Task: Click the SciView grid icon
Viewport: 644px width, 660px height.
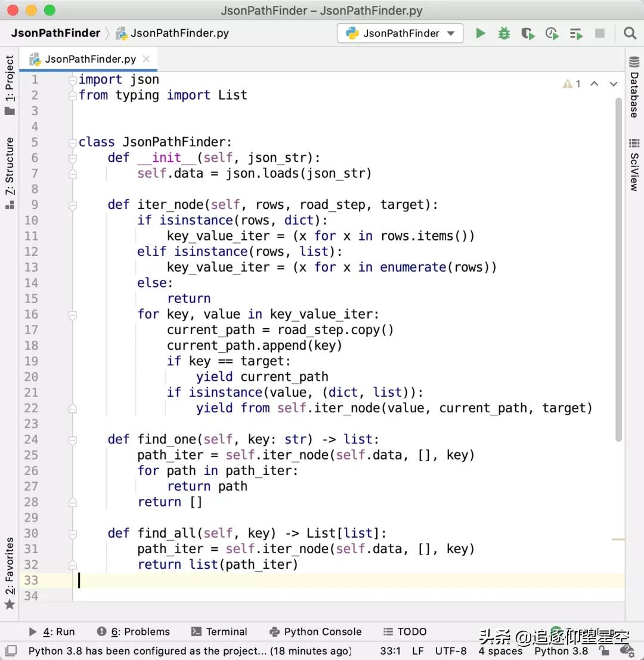Action: coord(634,143)
